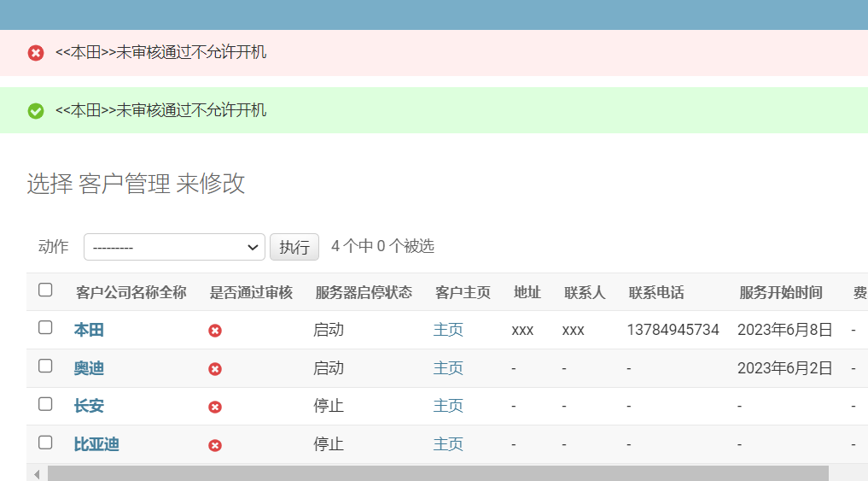Click the horizontal scrollbar left arrow
Viewport: 868px width, 481px height.
coord(37,473)
